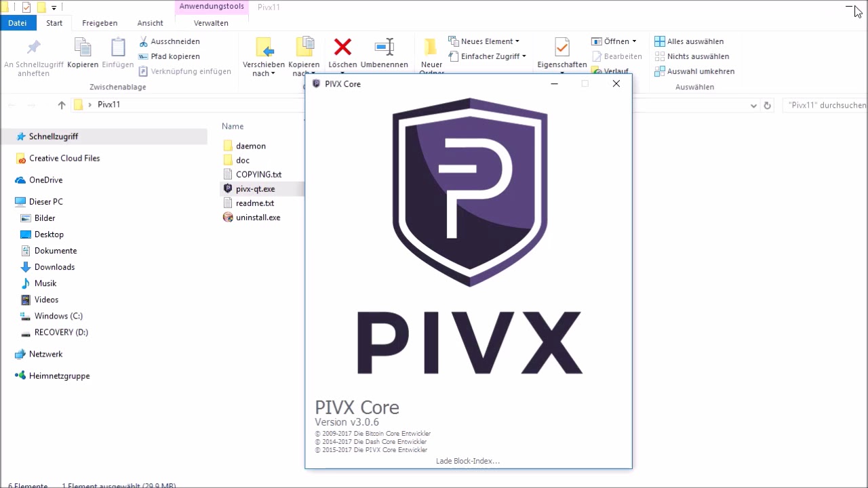
Task: Close the PIVX Core splash window
Action: 616,84
